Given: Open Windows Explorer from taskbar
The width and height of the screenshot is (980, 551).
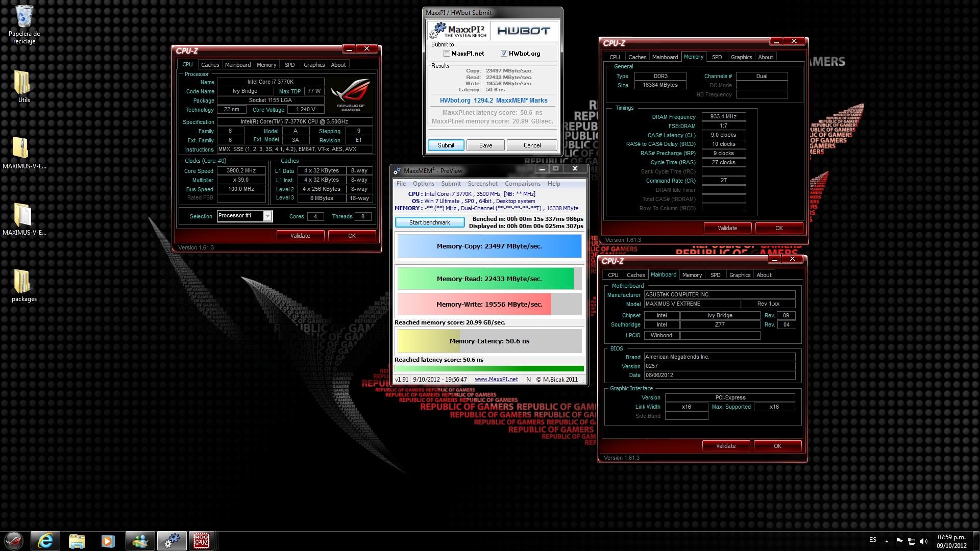Looking at the screenshot, I should tap(77, 541).
